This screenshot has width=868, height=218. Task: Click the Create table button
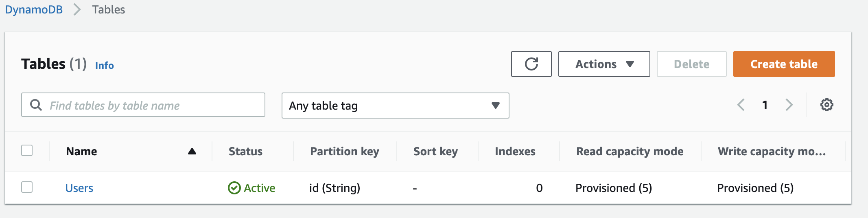click(784, 64)
